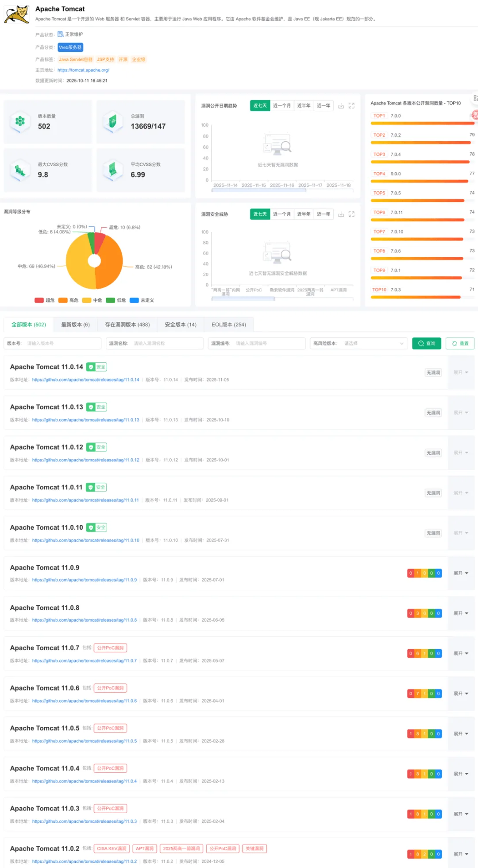Click the APT漏洞 tag on Tomcat 11.0.2
This screenshot has width=478, height=868.
(145, 849)
